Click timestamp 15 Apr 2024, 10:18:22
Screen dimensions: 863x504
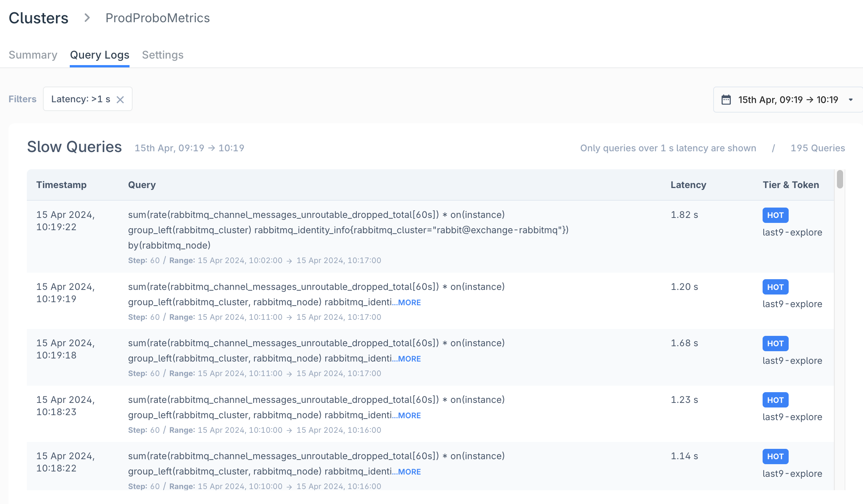66,462
